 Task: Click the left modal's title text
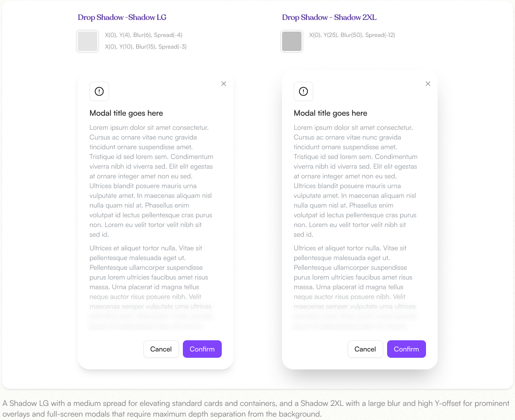(x=126, y=113)
